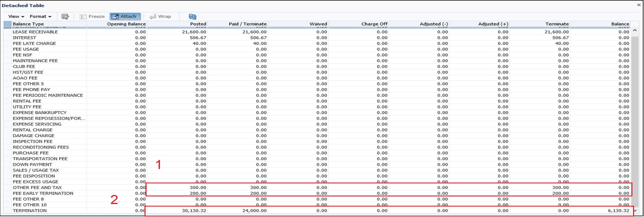Select the FEE OTHER 8 row
This screenshot has height=217, width=644.
317,199
